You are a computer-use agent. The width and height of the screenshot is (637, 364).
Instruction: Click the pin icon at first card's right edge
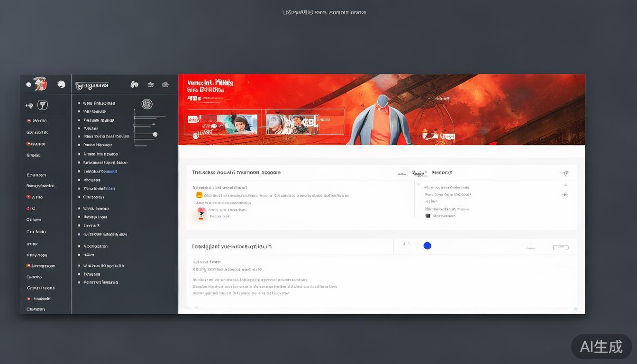click(x=564, y=173)
